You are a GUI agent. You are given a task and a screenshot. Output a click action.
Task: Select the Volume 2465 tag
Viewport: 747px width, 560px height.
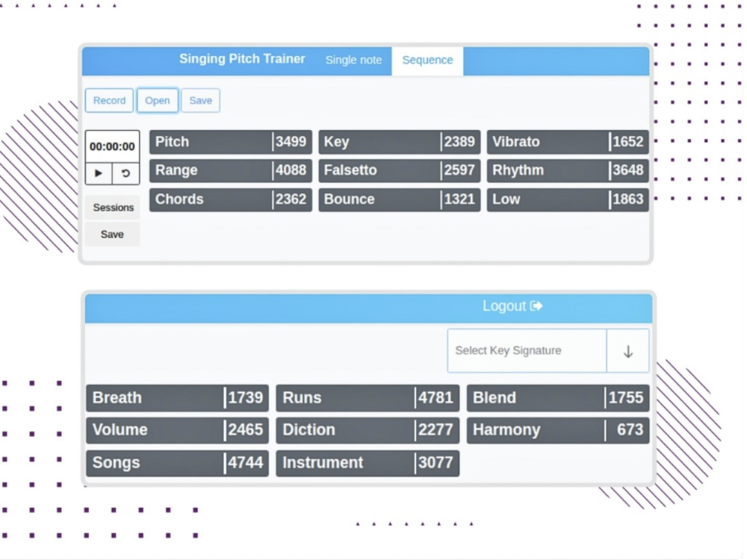177,431
